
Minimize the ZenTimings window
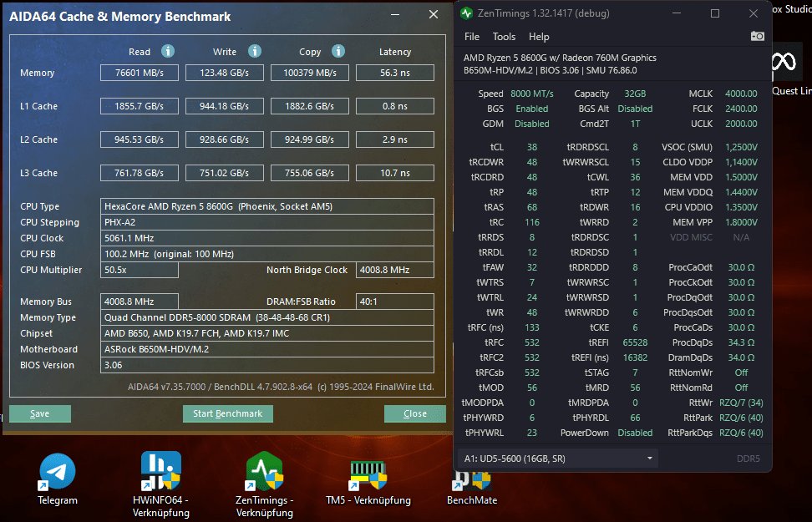click(677, 13)
